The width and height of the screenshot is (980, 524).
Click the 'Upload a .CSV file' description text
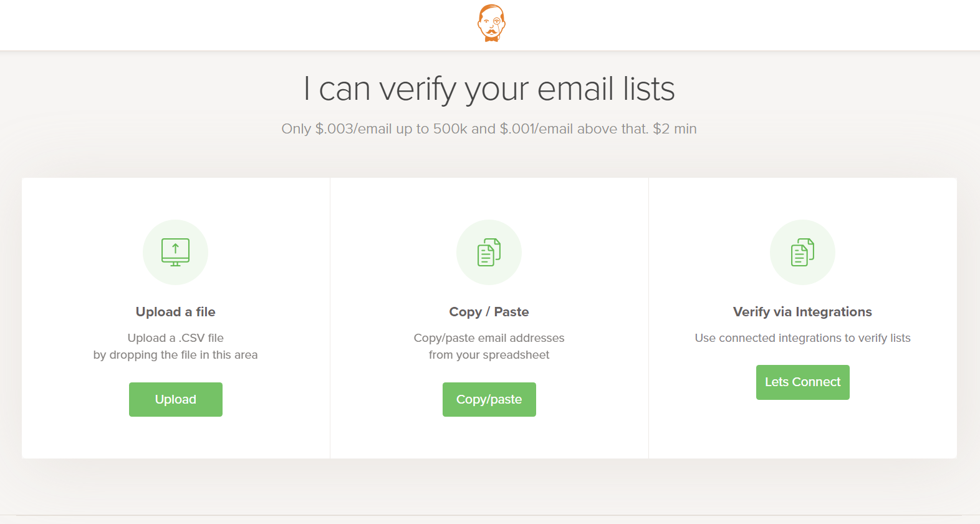point(176,338)
